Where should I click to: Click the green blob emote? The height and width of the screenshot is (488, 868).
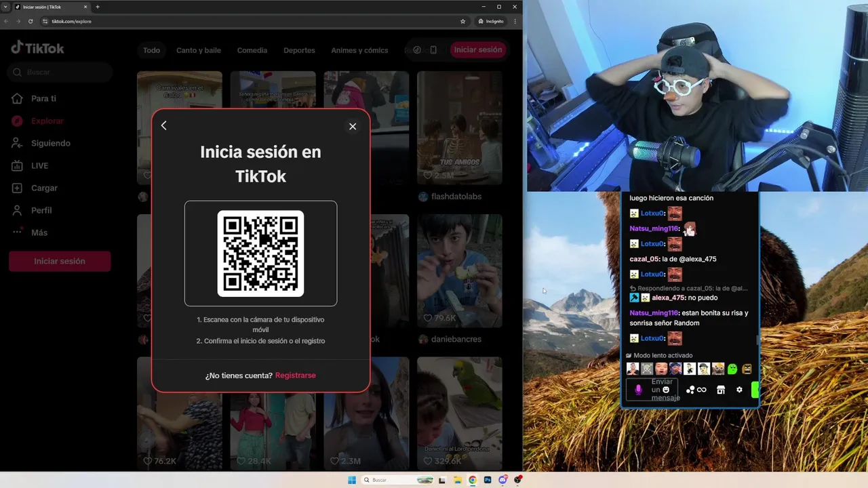point(732,369)
